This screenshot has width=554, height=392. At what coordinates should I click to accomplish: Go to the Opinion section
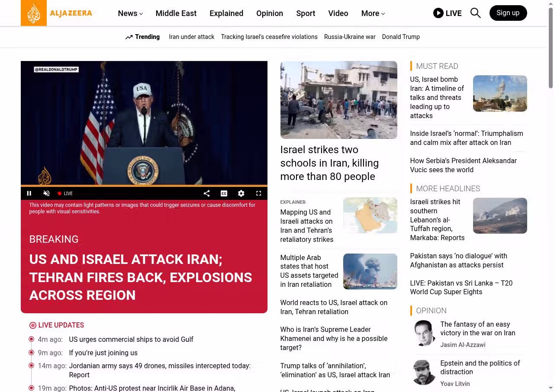(x=269, y=13)
